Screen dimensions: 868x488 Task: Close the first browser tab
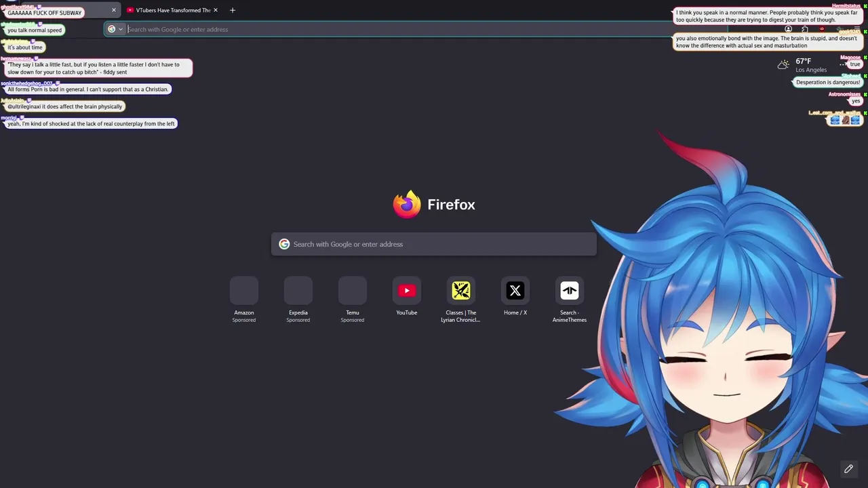(114, 10)
